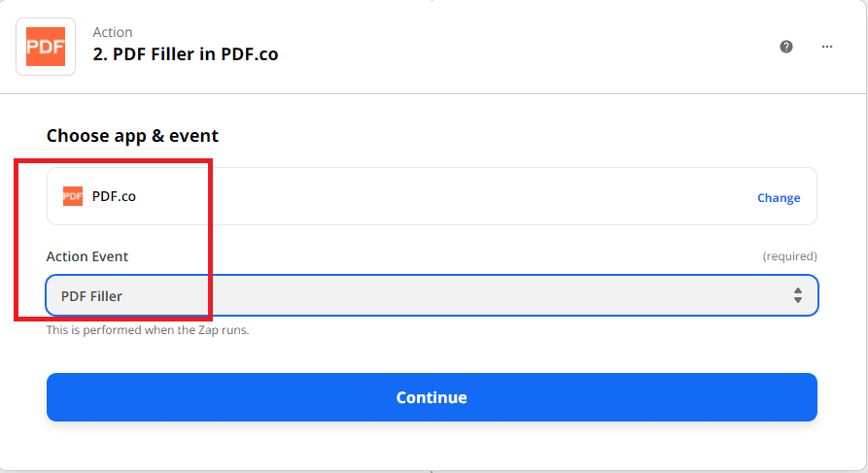Select the "PDF Filler" value text

click(91, 295)
